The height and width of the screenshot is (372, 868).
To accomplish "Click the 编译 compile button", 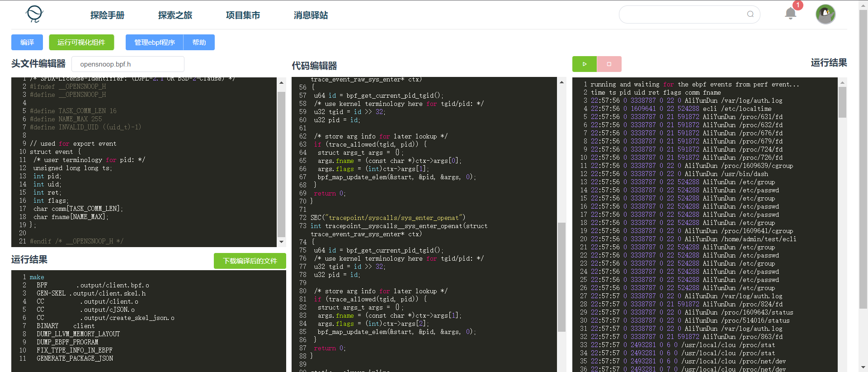I will (x=27, y=43).
